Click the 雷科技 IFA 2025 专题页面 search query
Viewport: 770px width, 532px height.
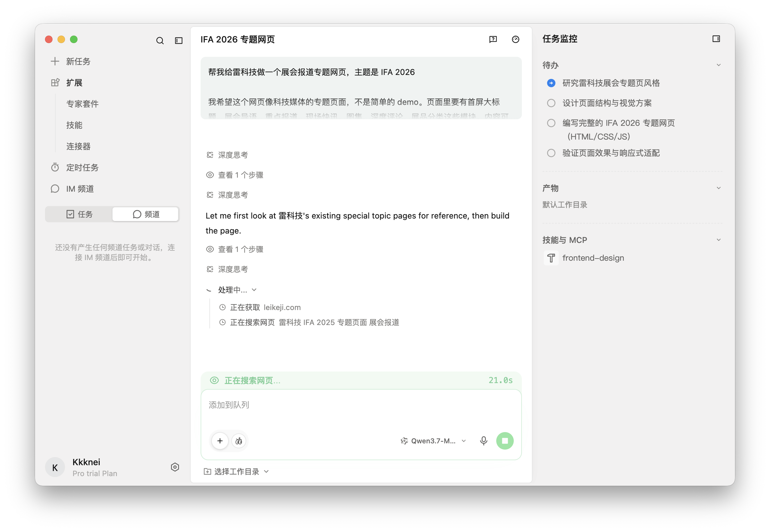[x=339, y=322]
